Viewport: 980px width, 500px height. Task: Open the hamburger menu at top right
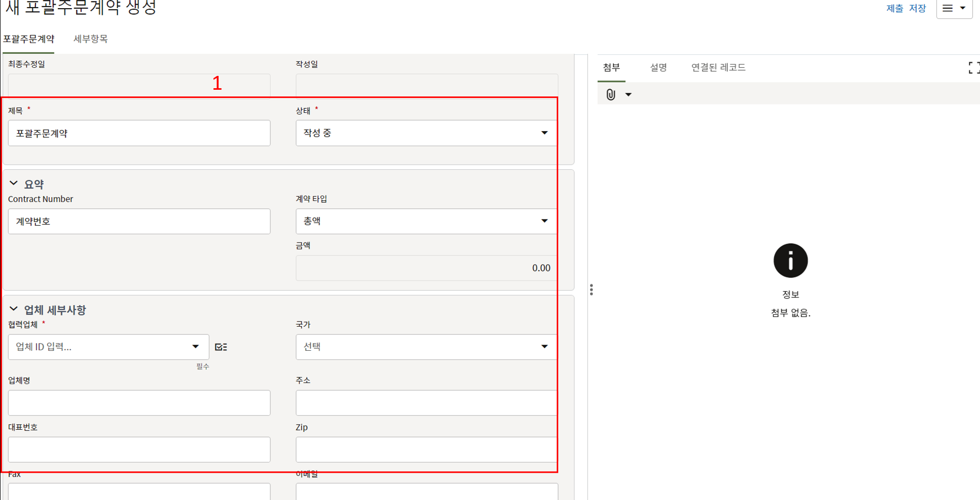(954, 9)
